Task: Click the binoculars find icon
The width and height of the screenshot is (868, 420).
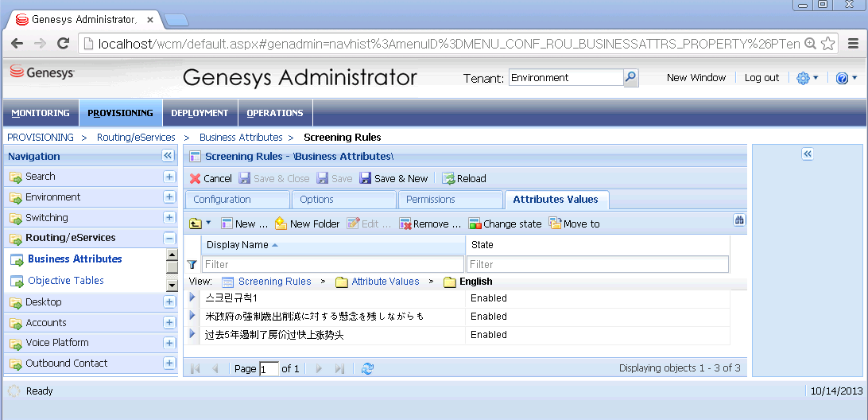Action: (x=739, y=220)
